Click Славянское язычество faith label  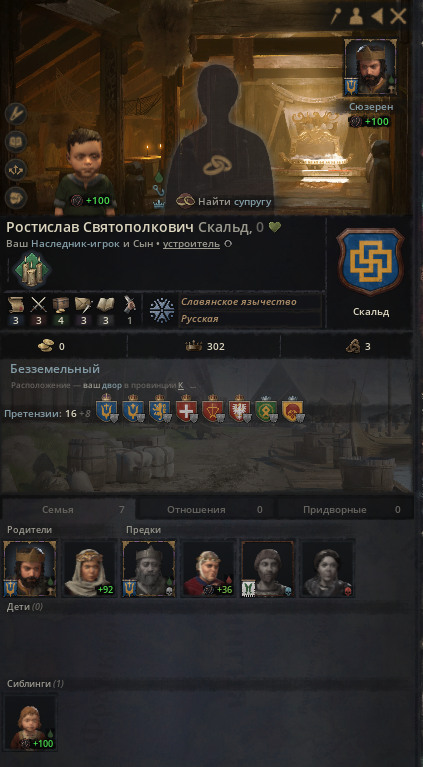(x=239, y=302)
